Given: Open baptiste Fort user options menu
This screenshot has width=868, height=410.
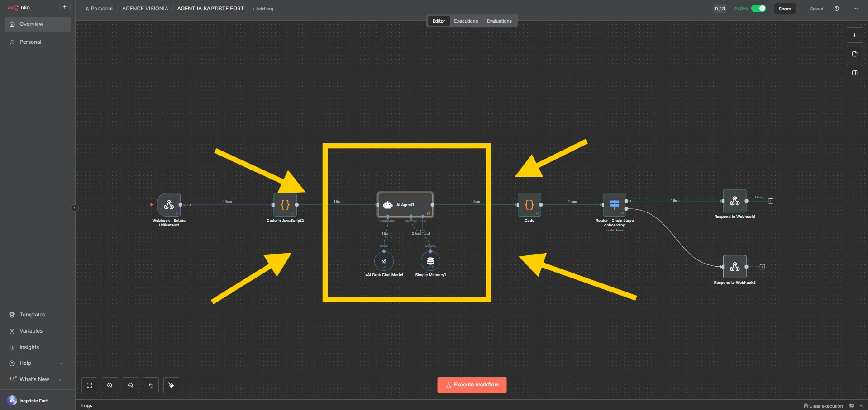Looking at the screenshot, I should 64,401.
